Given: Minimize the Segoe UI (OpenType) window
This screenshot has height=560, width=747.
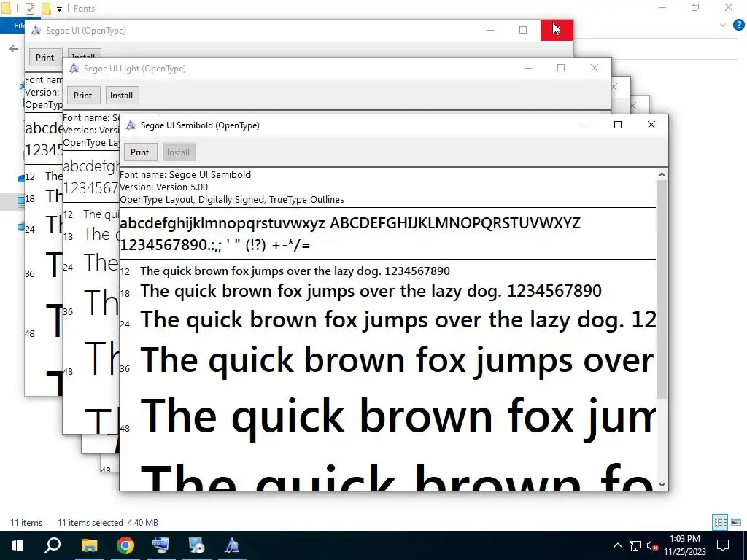Looking at the screenshot, I should (x=490, y=30).
